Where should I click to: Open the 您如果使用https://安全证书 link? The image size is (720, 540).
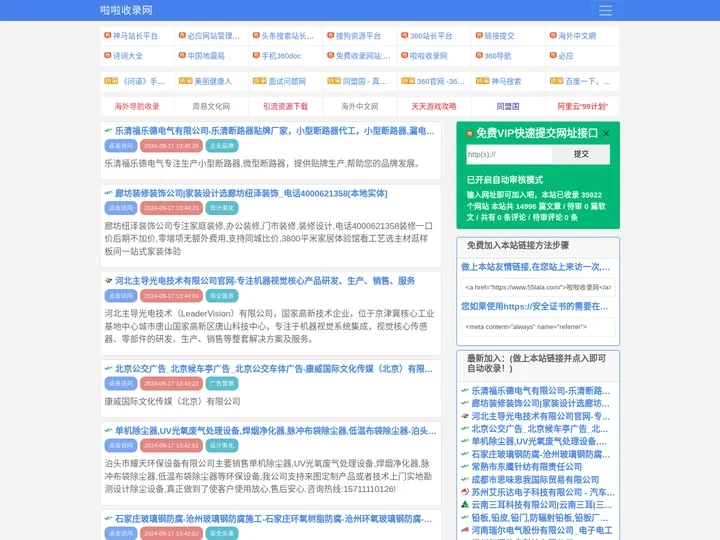(534, 306)
